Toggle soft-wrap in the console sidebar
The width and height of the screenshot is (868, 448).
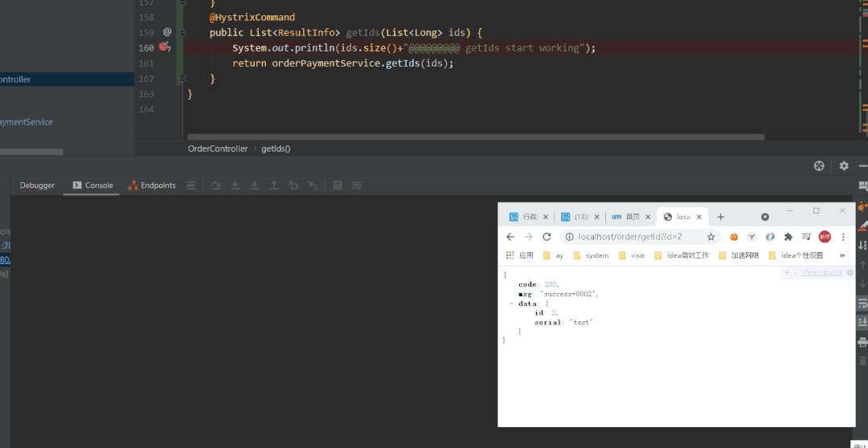click(862, 303)
